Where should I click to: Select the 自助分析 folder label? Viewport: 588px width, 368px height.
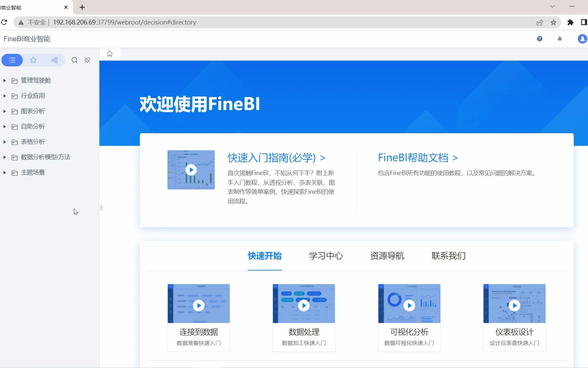[33, 126]
